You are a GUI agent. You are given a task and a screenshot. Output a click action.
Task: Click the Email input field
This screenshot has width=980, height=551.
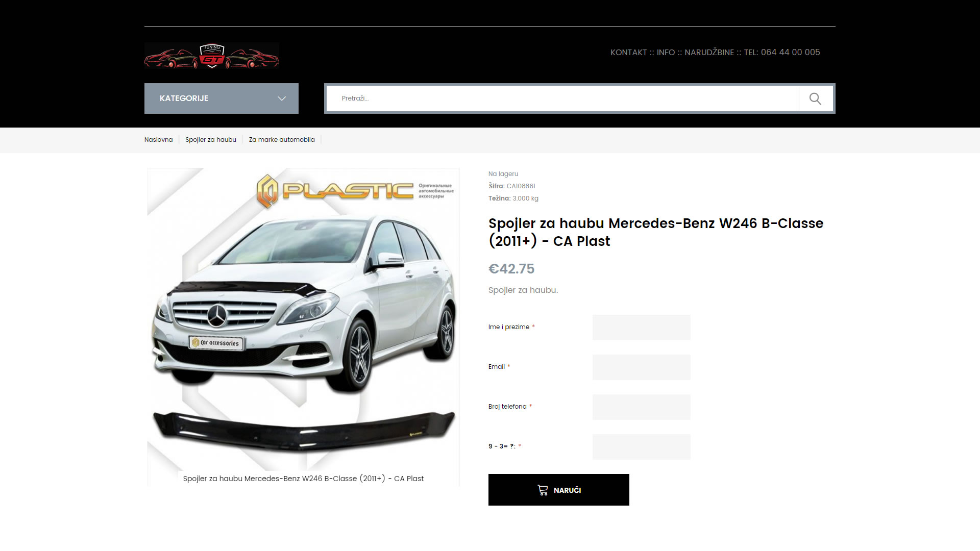tap(641, 367)
